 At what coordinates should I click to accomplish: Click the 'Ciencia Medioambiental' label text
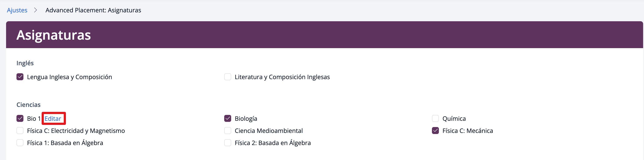[268, 131]
